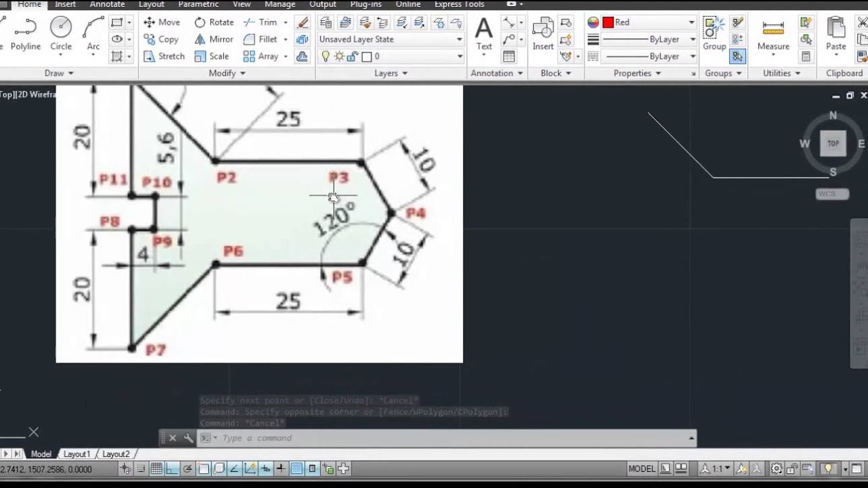Toggle the layer lightbulb on/off icon

pos(325,56)
